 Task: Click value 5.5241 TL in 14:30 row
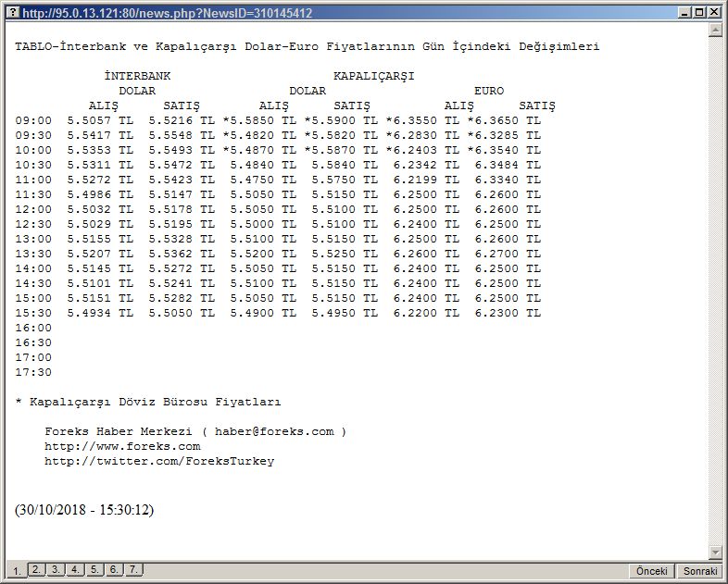(x=182, y=284)
